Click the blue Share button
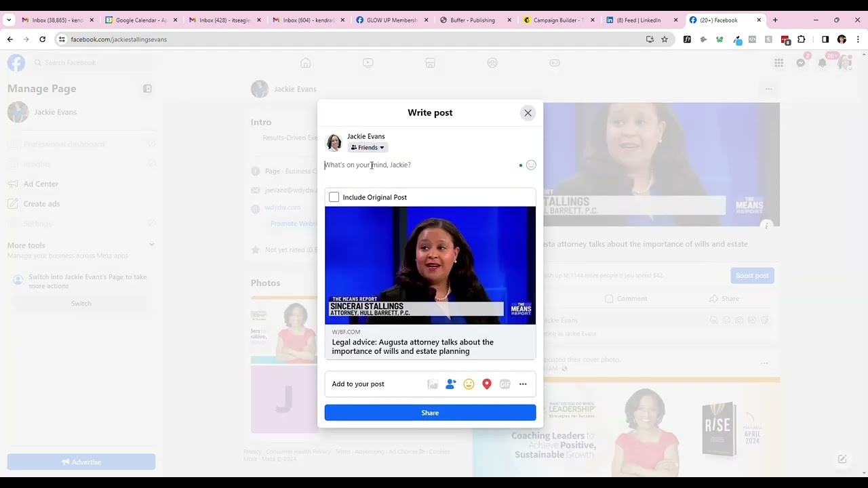This screenshot has height=488, width=868. [x=430, y=413]
